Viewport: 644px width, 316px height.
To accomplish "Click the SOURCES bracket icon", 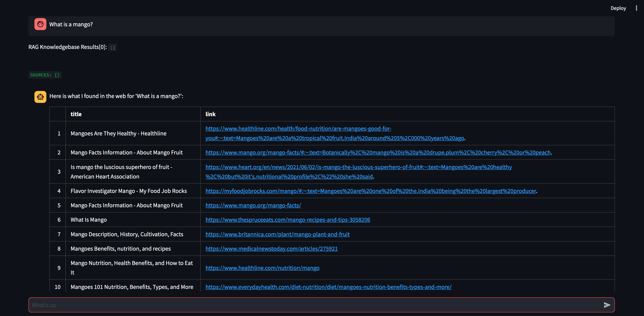I will pos(57,74).
